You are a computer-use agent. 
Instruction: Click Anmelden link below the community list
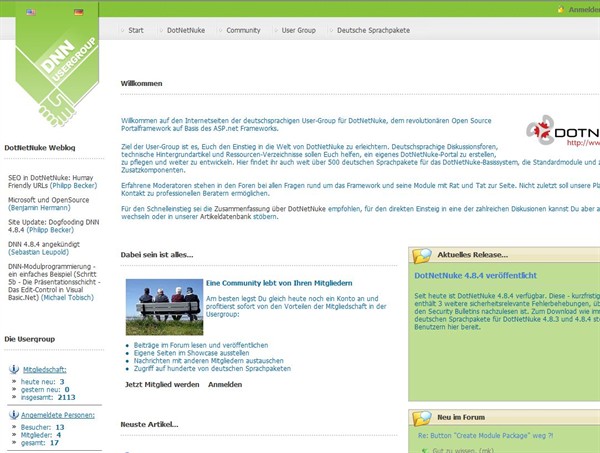[x=225, y=384]
